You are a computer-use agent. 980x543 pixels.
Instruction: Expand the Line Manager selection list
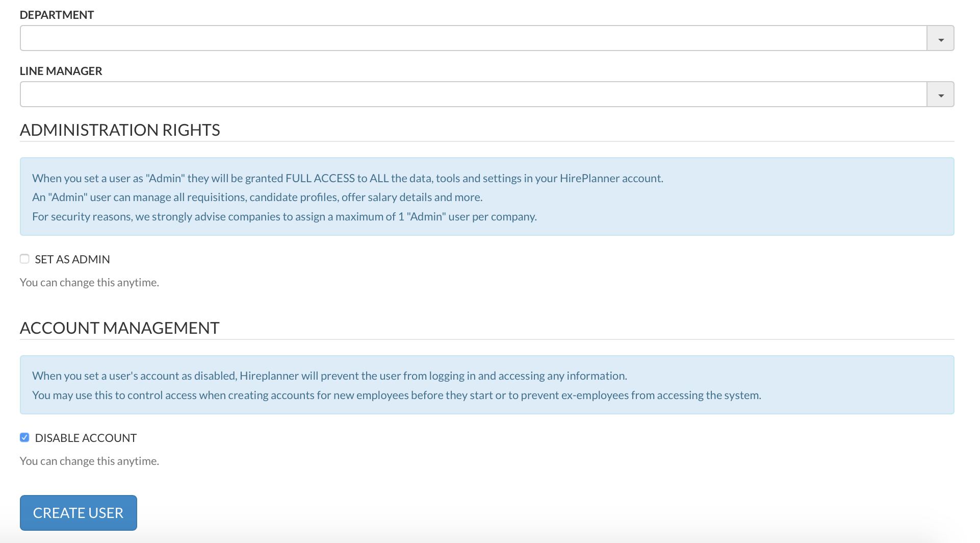[940, 94]
